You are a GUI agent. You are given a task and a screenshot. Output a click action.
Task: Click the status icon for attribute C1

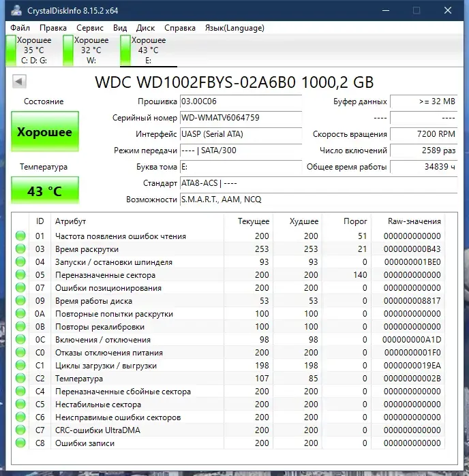(20, 366)
